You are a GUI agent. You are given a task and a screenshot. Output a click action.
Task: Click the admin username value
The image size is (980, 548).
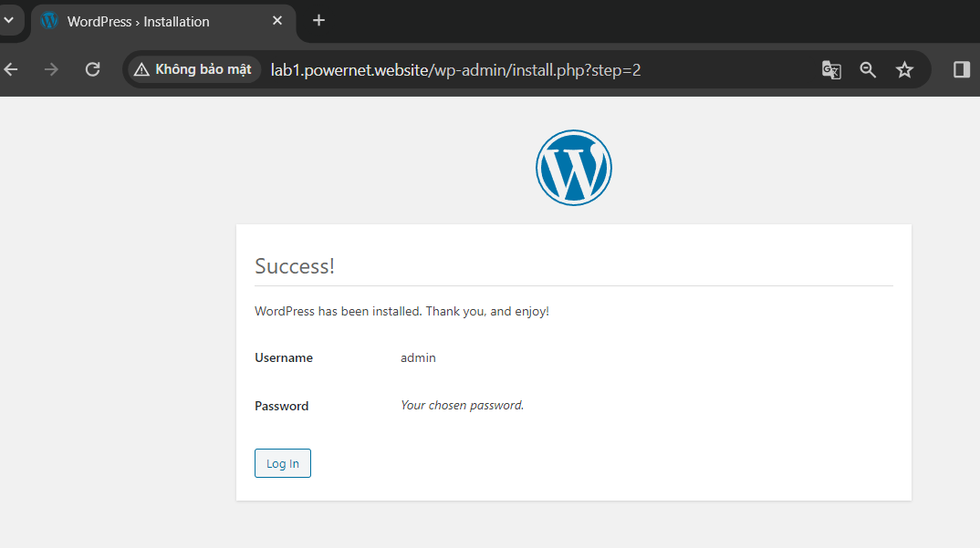tap(418, 357)
